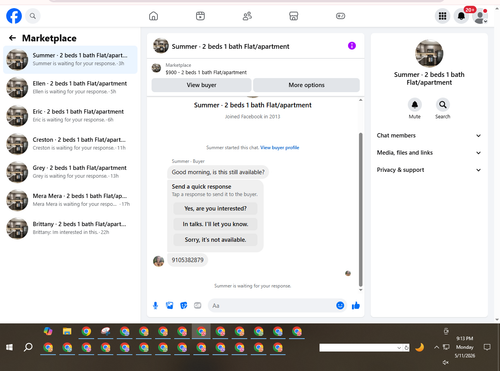Screen dimensions: 500x371
Task: Select the Summer conversation in the list
Action: (70, 60)
